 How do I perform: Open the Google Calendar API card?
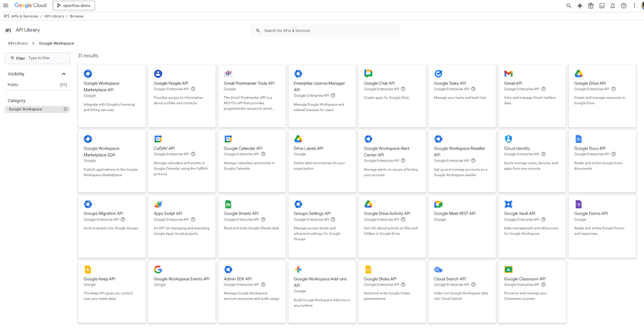click(251, 160)
